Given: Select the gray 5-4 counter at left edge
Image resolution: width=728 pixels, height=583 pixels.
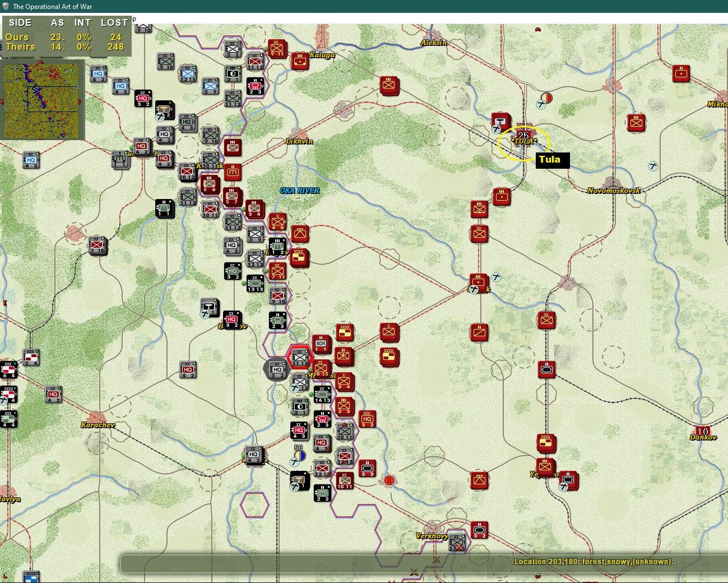Looking at the screenshot, I should (x=31, y=357).
